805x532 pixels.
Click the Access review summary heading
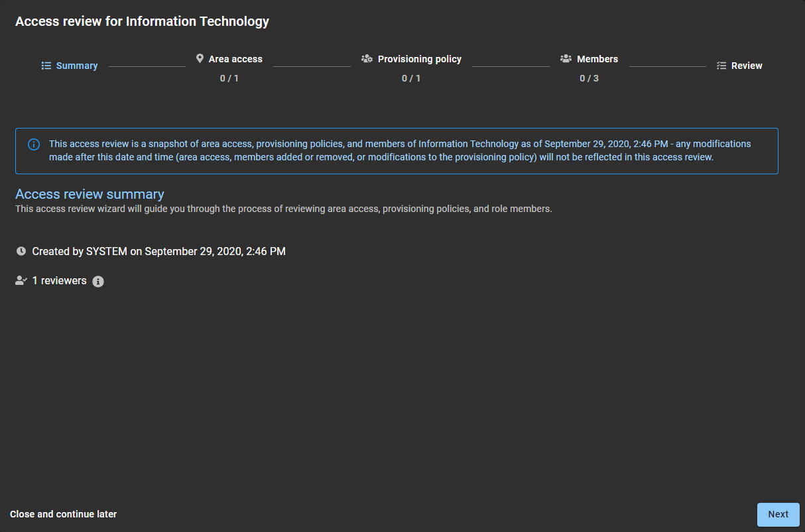[90, 194]
